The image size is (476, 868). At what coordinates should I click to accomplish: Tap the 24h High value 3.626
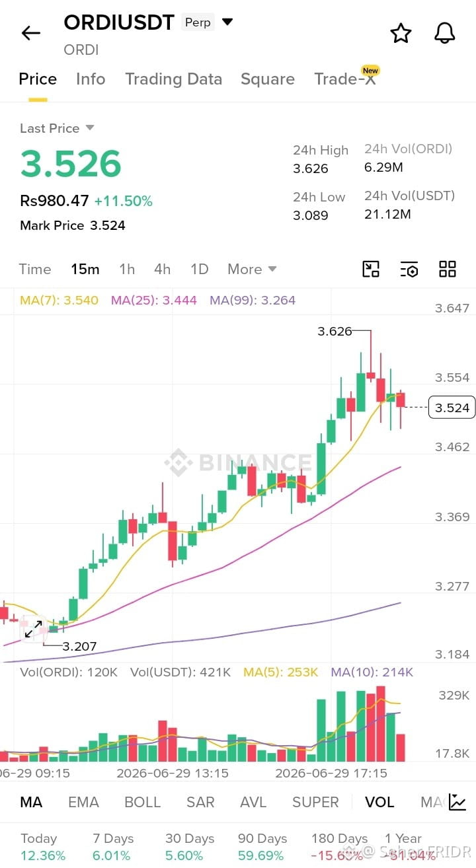[311, 168]
